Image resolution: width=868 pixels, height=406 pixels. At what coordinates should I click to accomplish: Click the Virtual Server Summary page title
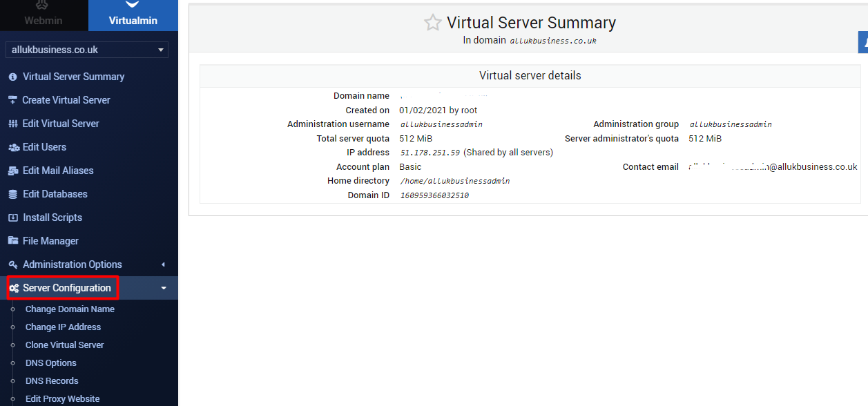pyautogui.click(x=531, y=23)
